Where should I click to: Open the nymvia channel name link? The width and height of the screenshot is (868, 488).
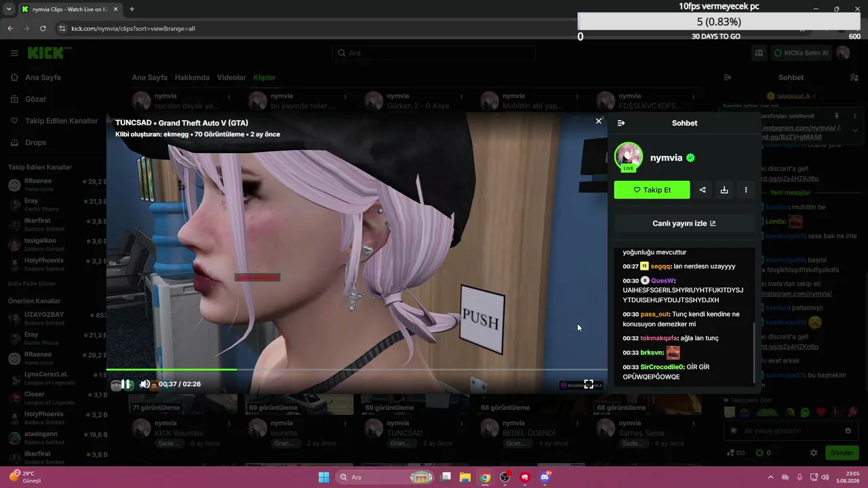pyautogui.click(x=666, y=158)
